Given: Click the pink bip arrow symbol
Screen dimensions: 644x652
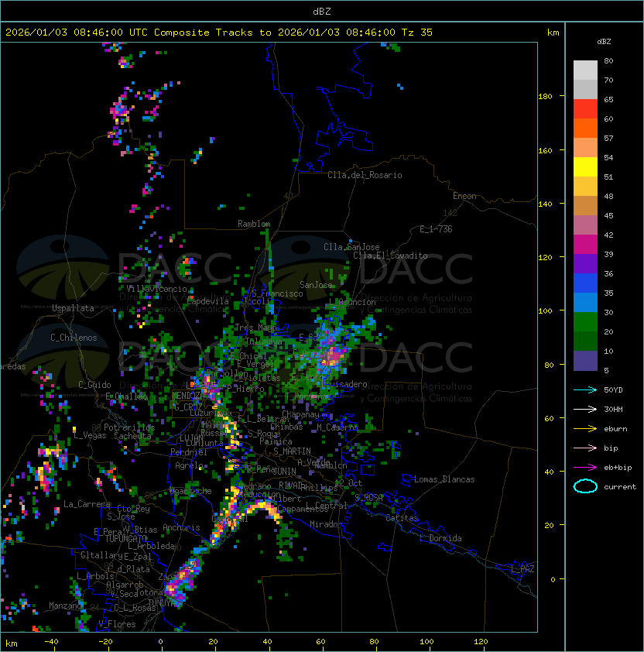Looking at the screenshot, I should (x=585, y=448).
